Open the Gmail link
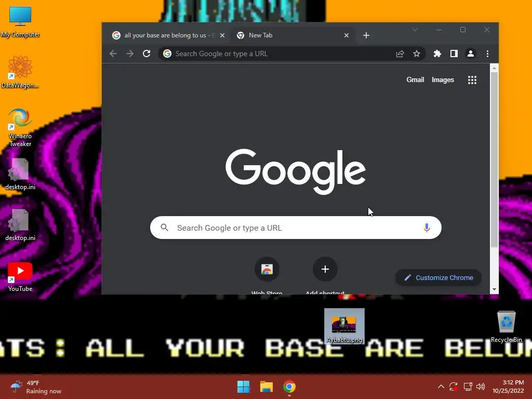This screenshot has width=532, height=399. 415,79
